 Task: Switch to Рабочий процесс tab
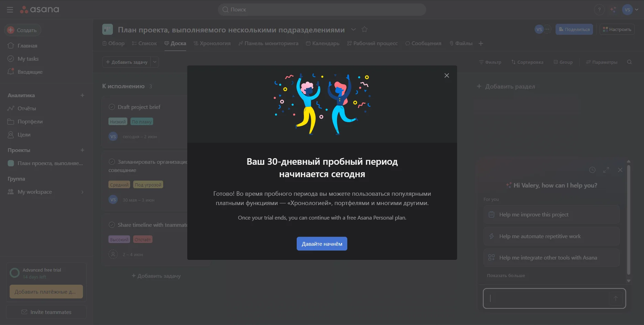tap(372, 43)
